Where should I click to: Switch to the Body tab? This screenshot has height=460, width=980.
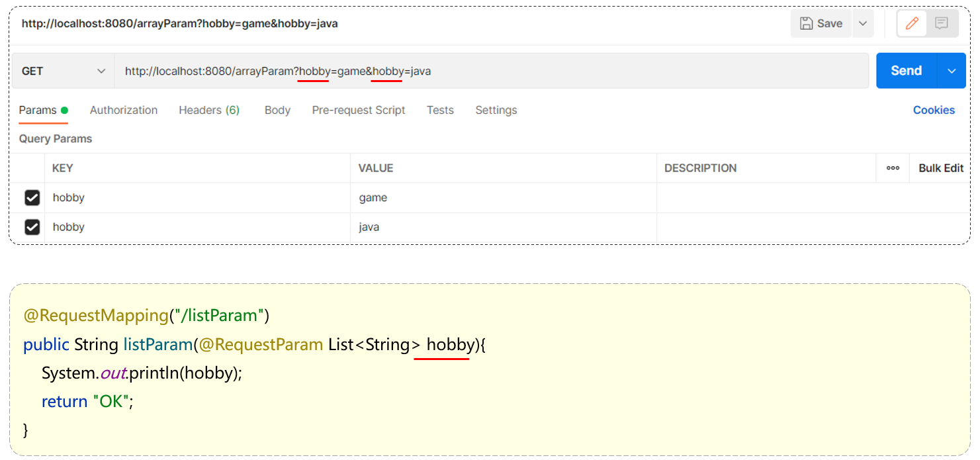[277, 111]
